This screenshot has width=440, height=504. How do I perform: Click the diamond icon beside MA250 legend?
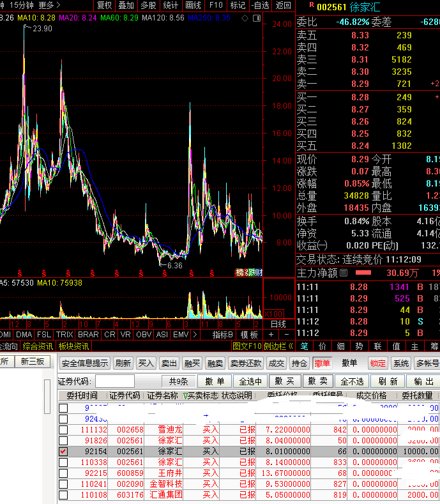coord(245,19)
